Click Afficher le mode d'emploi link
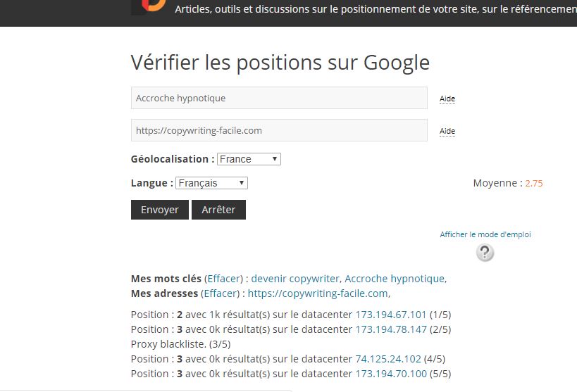Viewport: 577px width, 392px height. [x=485, y=234]
